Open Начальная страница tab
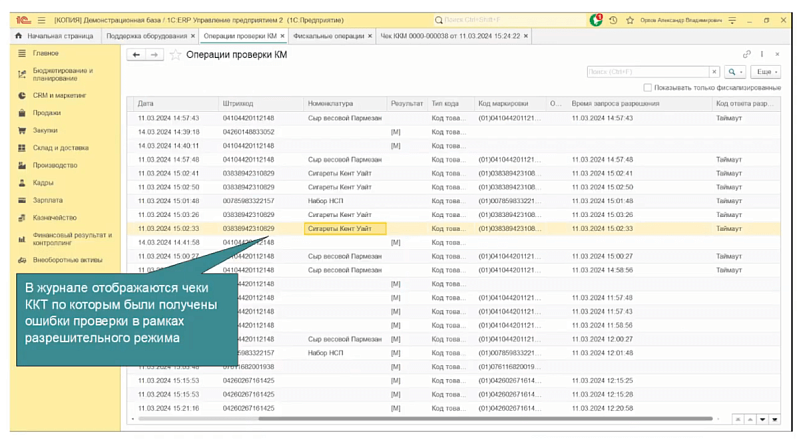Viewport: 799px width, 444px height. 55,36
